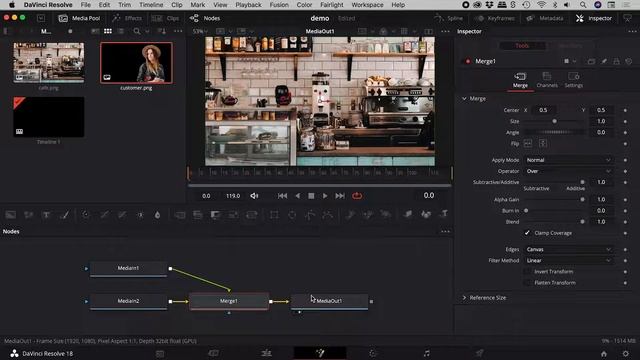Show the Clips panel
Screen dimensions: 640x360
click(x=165, y=18)
